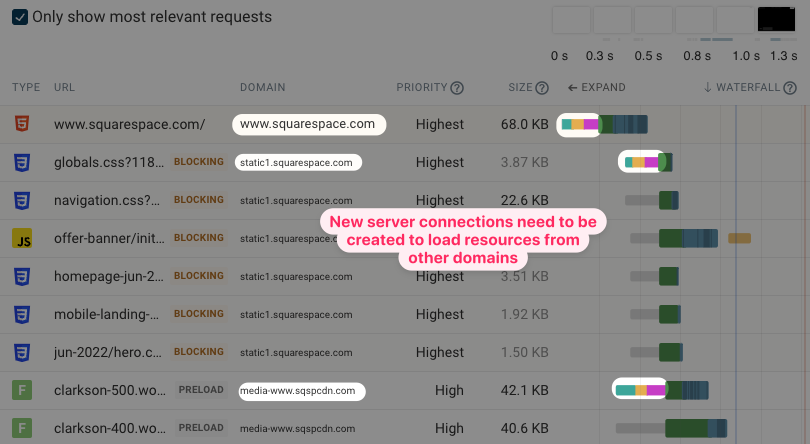Open the mobile-landing-... request
810x444 pixels.
point(106,314)
